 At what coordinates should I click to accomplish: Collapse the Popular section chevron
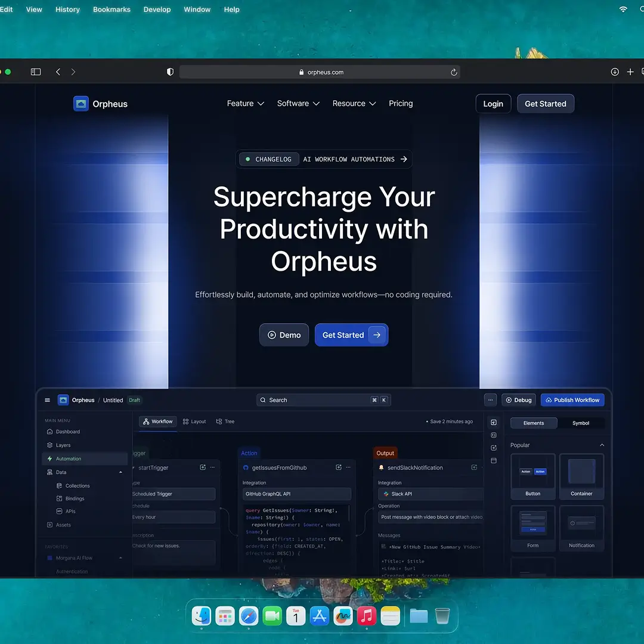click(602, 445)
